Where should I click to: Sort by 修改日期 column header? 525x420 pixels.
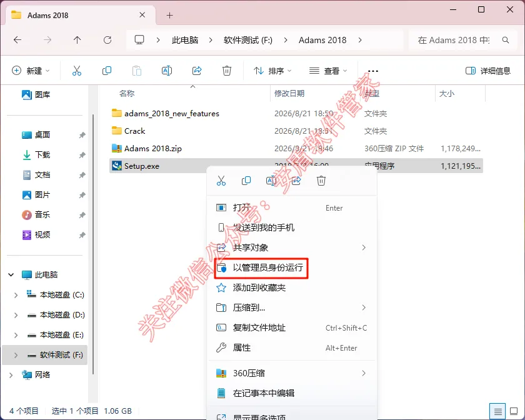[x=289, y=94]
